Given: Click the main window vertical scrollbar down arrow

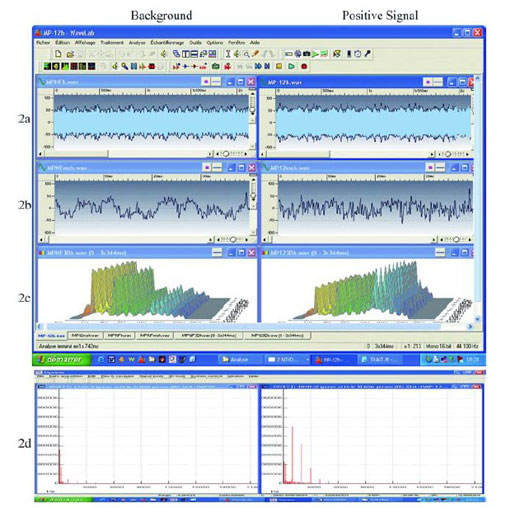Looking at the screenshot, I should point(477,319).
